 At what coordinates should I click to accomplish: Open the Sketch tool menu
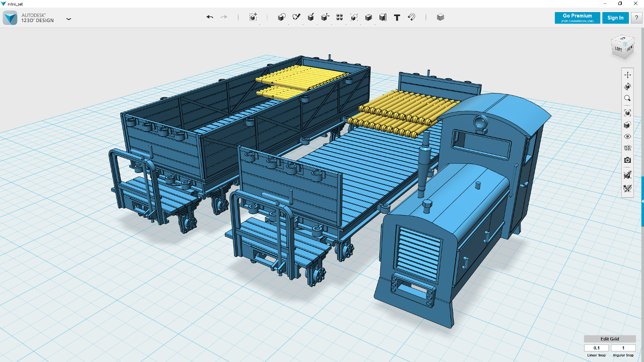tap(296, 17)
